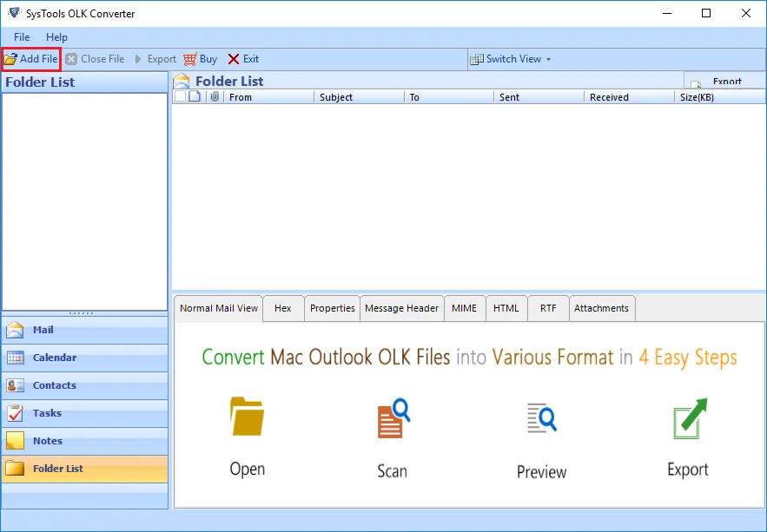
Task: Open the Switch View dropdown
Action: (511, 59)
